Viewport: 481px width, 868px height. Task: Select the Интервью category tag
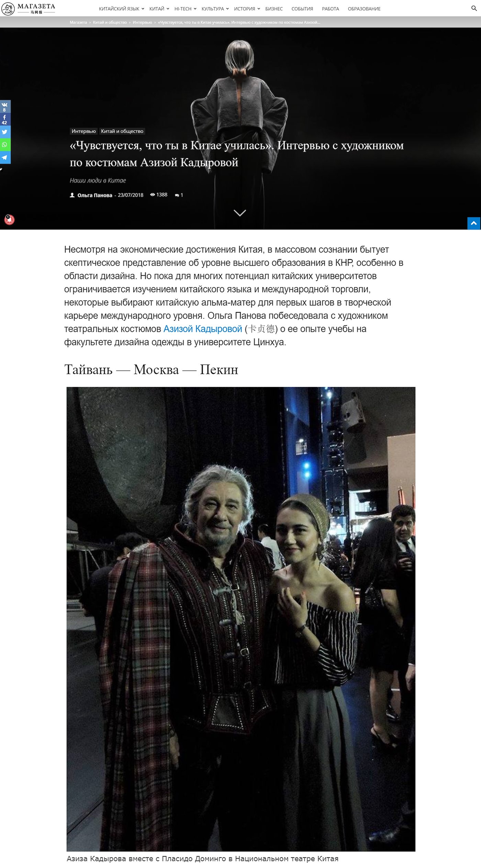83,131
